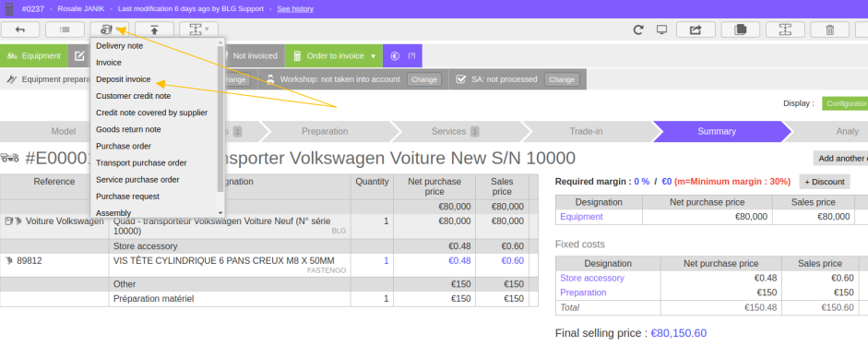Delete the order with the trash button

pyautogui.click(x=830, y=30)
